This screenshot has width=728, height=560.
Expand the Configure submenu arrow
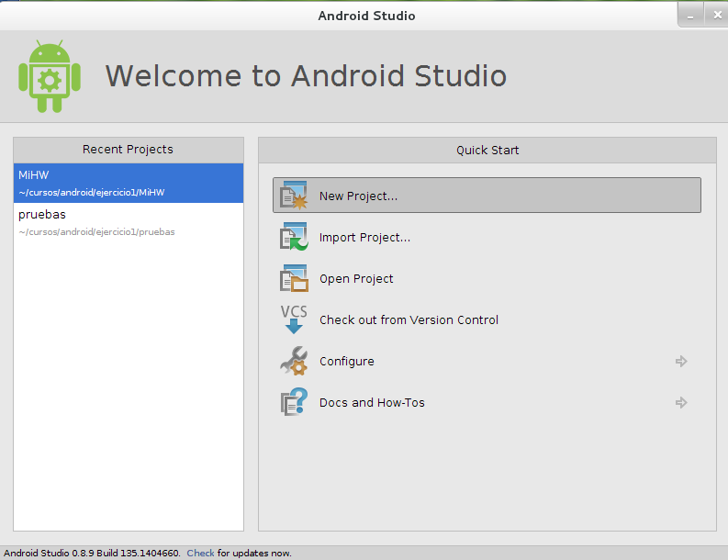[x=681, y=362]
